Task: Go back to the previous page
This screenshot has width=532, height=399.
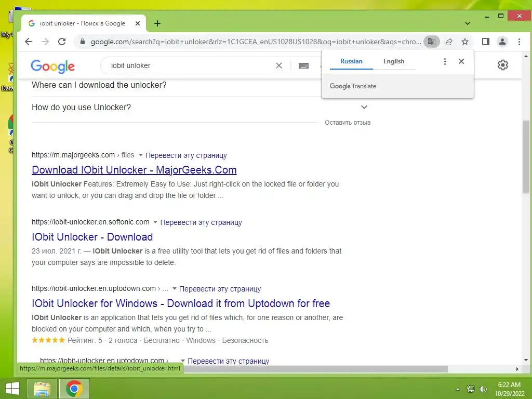Action: click(29, 42)
